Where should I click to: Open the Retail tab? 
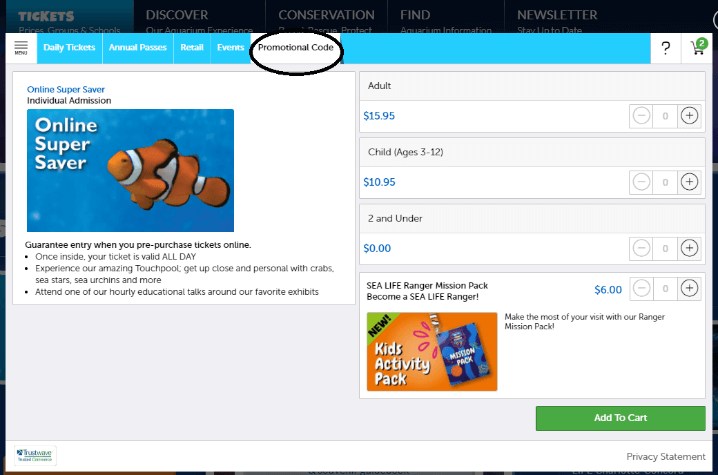(x=192, y=48)
